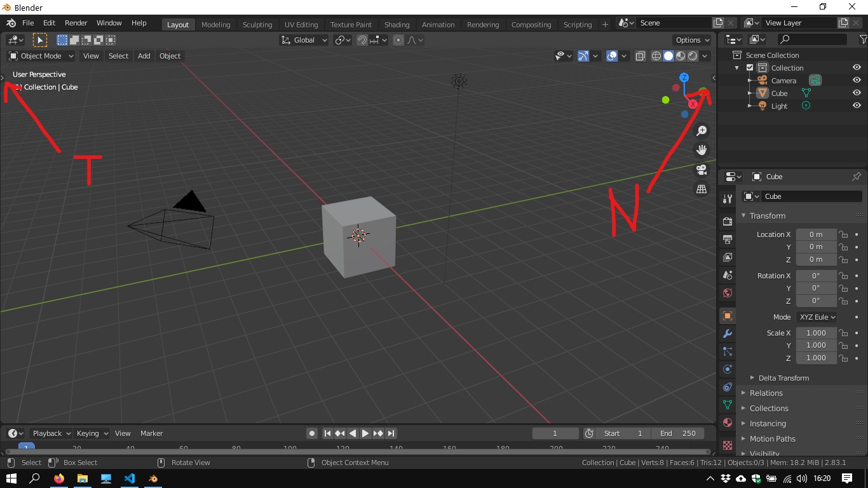868x488 pixels.
Task: Open the World properties globe icon
Action: pos(728,293)
